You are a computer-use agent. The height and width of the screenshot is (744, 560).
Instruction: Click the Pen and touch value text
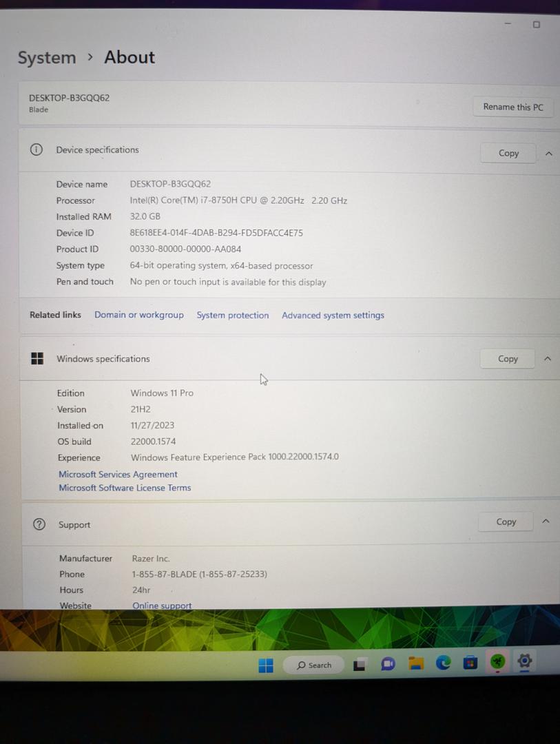pyautogui.click(x=228, y=282)
